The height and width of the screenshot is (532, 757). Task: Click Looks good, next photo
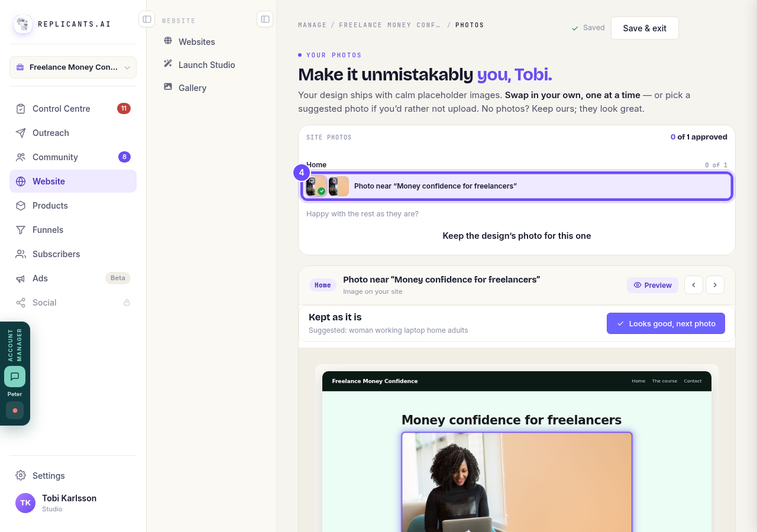[x=666, y=323]
